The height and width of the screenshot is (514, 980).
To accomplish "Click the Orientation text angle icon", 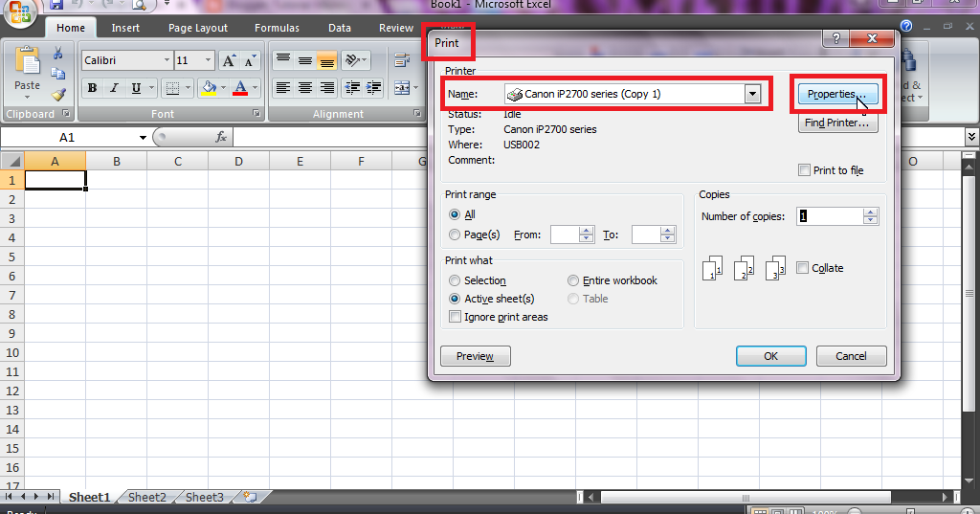I will point(354,60).
